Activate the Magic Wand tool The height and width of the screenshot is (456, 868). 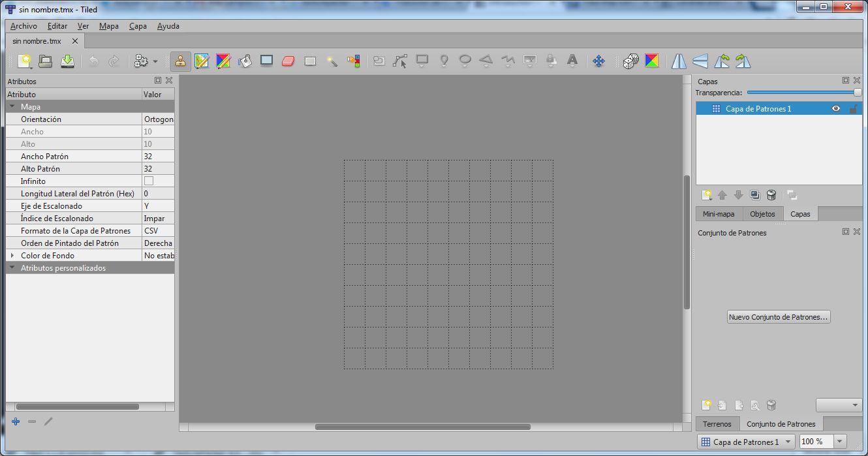coord(332,61)
